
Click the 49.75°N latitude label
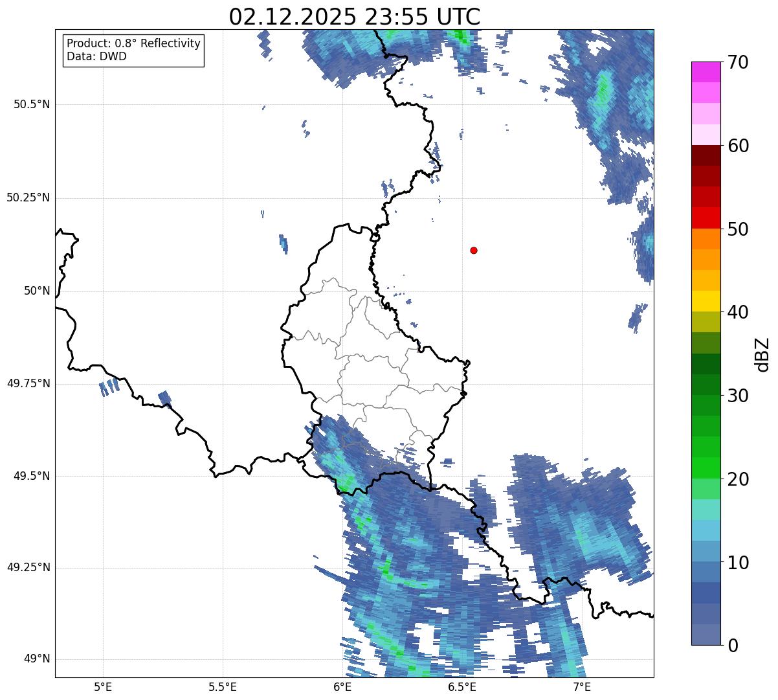(x=28, y=383)
